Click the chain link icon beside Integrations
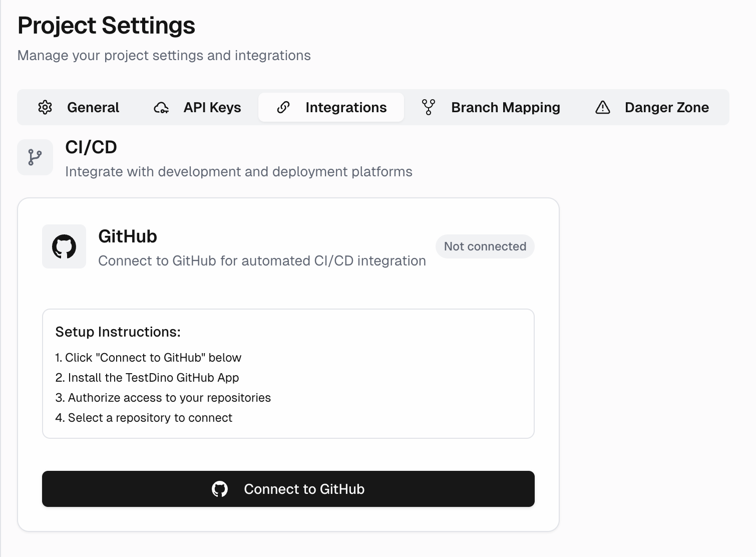This screenshot has width=756, height=557. 283,107
